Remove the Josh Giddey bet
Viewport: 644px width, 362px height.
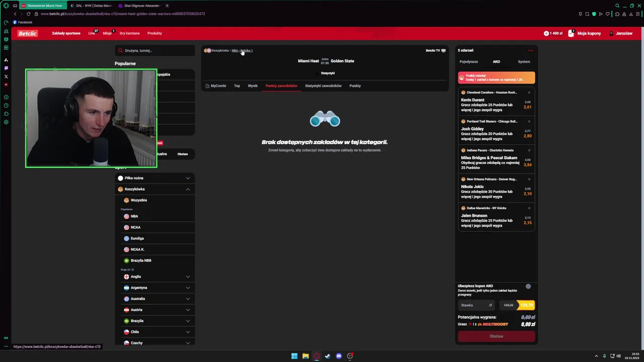pyautogui.click(x=529, y=121)
